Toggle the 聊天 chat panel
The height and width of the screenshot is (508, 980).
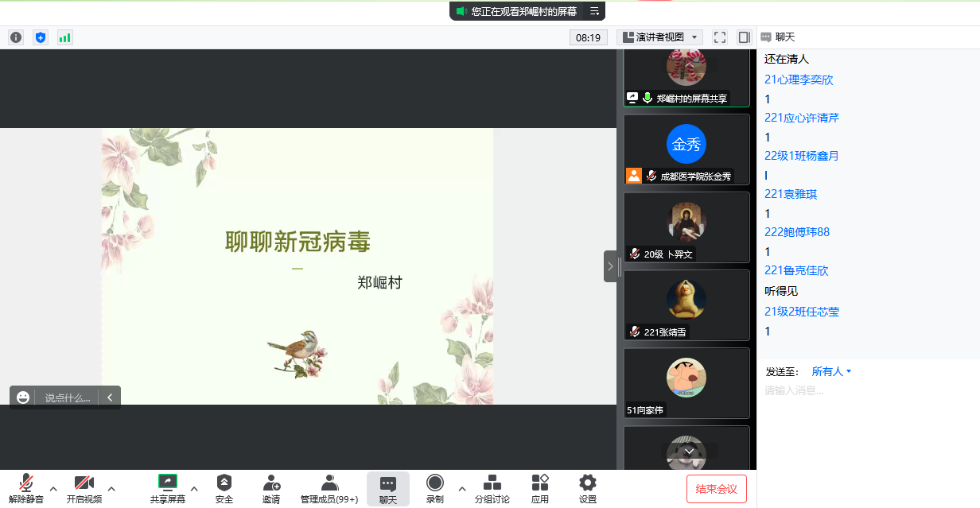(388, 488)
